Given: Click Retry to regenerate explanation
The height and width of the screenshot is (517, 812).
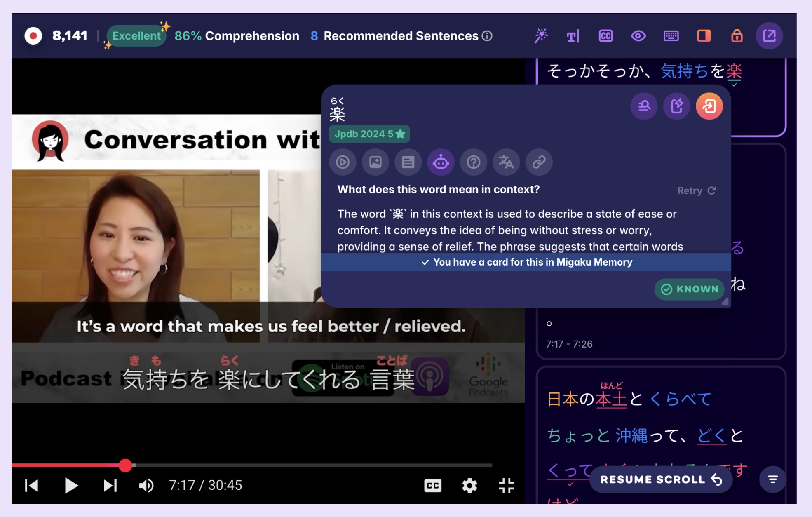Looking at the screenshot, I should tap(697, 190).
